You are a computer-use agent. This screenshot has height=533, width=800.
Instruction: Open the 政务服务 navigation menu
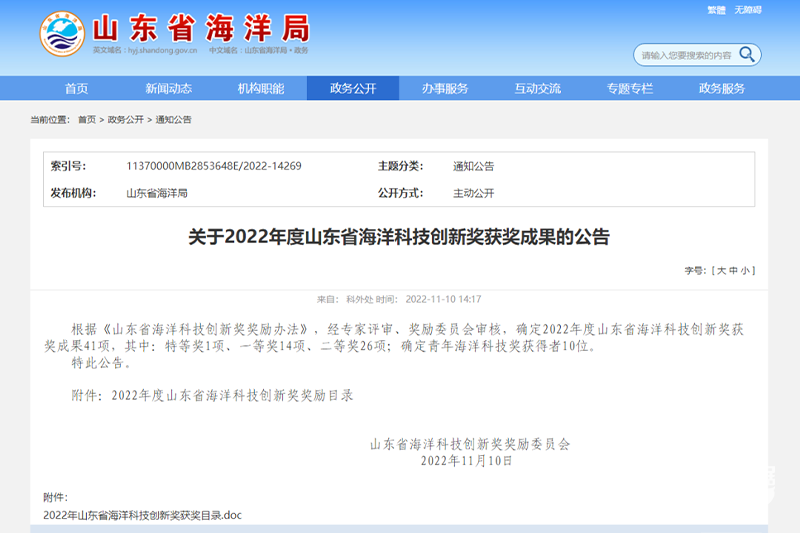click(721, 88)
